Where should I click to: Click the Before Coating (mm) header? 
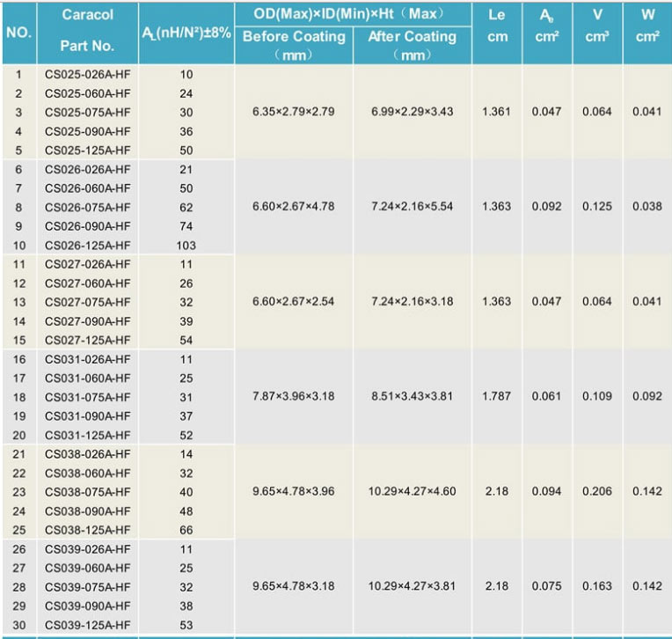[x=294, y=46]
